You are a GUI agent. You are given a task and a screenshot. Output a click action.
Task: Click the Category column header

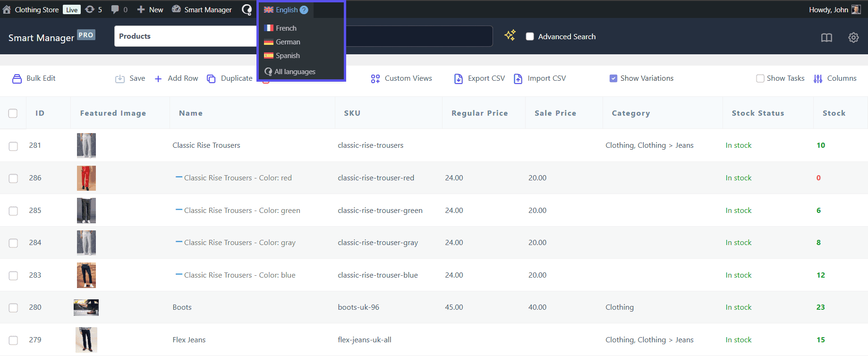631,113
